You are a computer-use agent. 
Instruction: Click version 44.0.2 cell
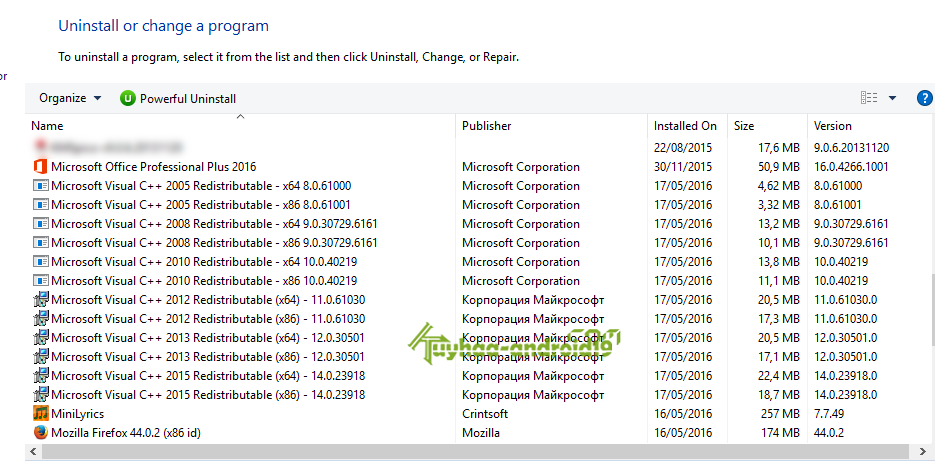[x=829, y=433]
